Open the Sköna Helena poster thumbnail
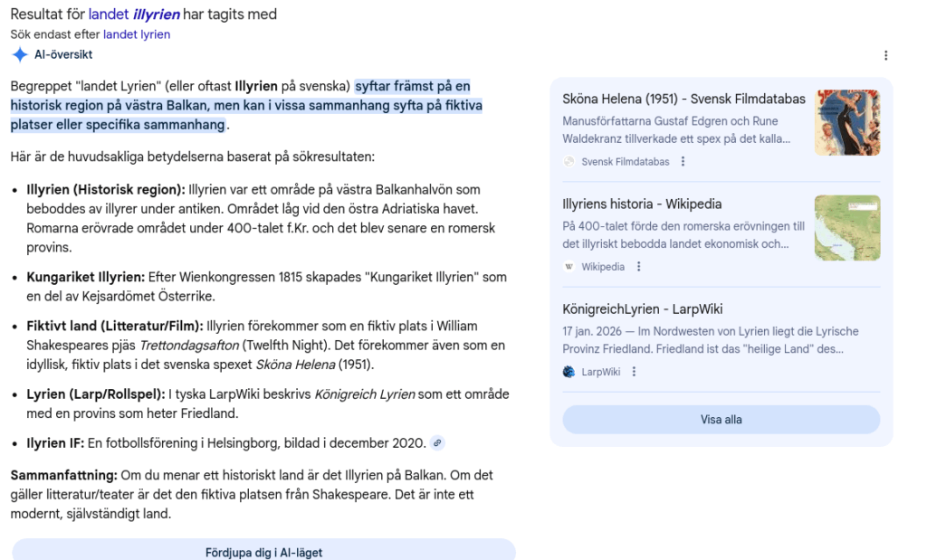Image resolution: width=927 pixels, height=560 pixels. pos(846,123)
